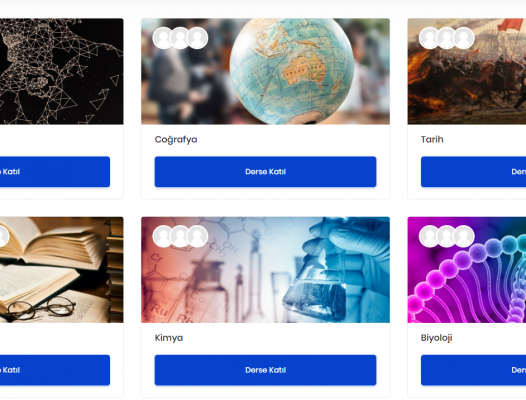
Task: Select the Coğrafya course title
Action: (x=176, y=140)
